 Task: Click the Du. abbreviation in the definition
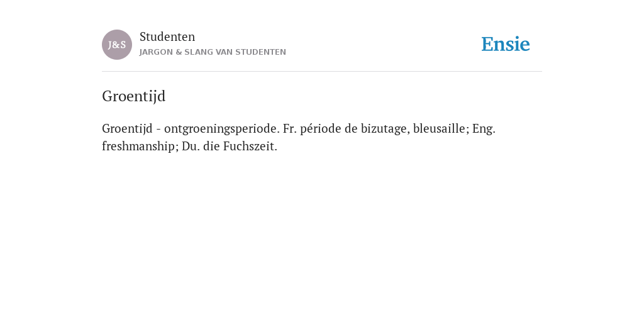[189, 146]
